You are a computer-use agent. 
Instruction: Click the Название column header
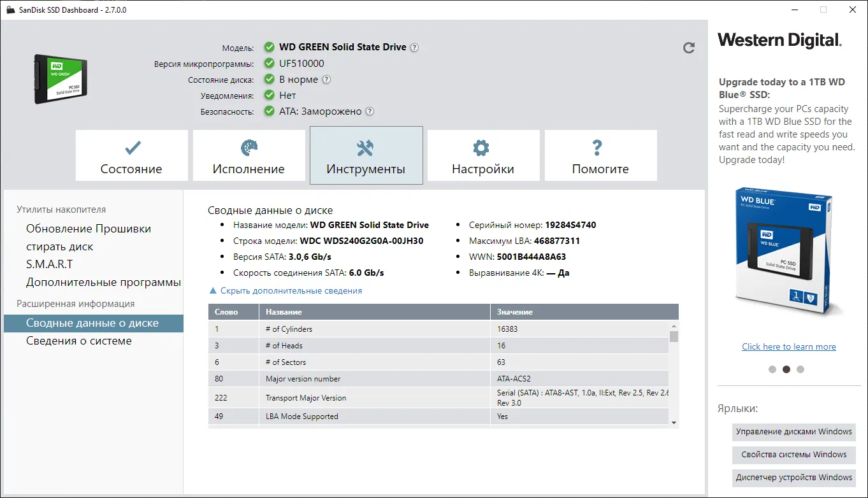point(375,312)
